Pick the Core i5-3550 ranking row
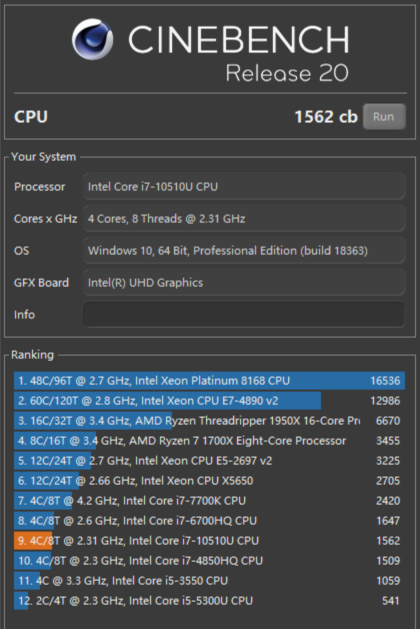Viewport: 420px width, 629px height. point(209,581)
